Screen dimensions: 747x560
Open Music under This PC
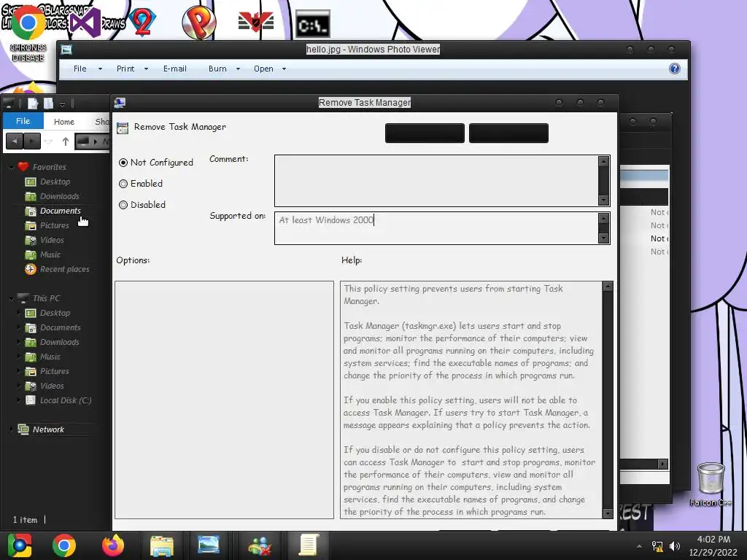click(50, 357)
